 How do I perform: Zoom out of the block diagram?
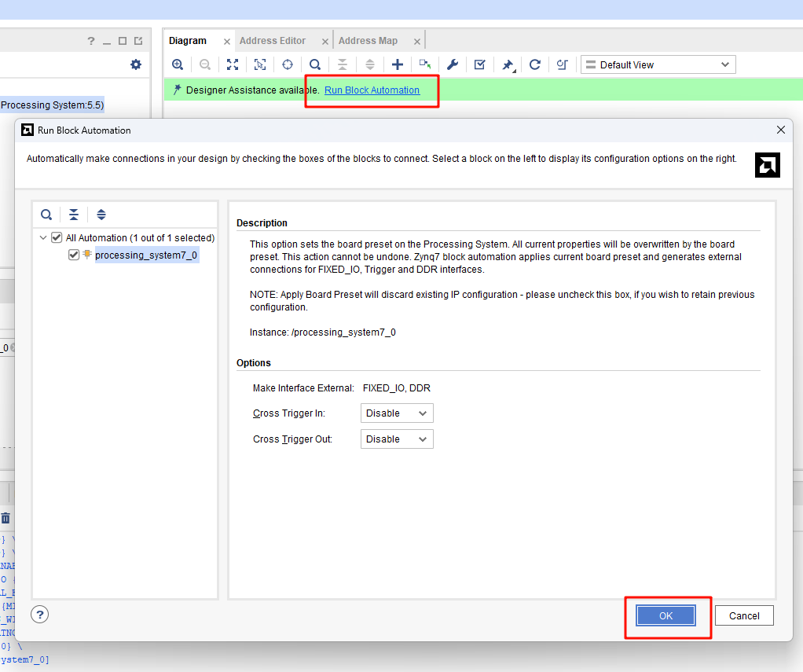tap(205, 64)
